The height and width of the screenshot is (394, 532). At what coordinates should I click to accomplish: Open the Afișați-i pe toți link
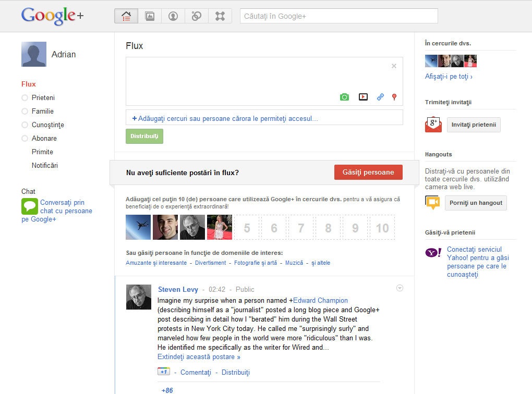(449, 77)
